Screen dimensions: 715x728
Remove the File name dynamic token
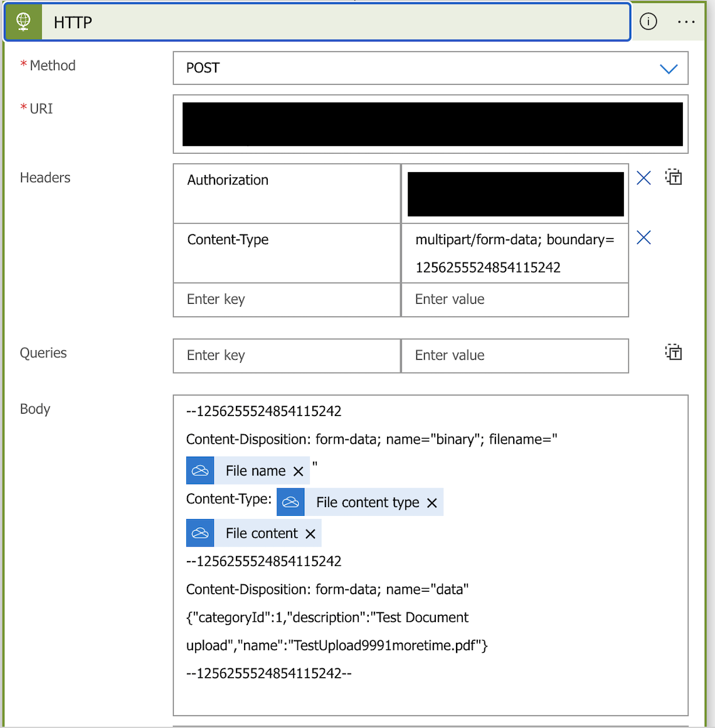pyautogui.click(x=299, y=472)
